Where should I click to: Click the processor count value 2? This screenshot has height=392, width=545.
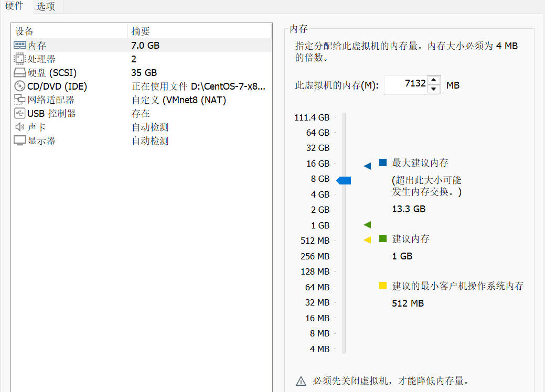pos(133,59)
